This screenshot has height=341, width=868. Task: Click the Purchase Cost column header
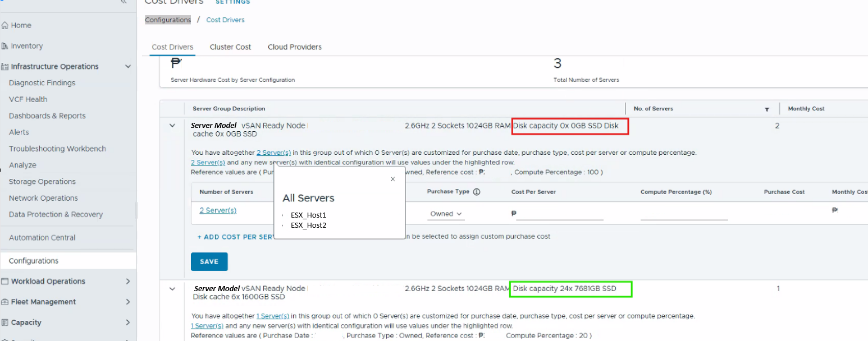coord(784,192)
